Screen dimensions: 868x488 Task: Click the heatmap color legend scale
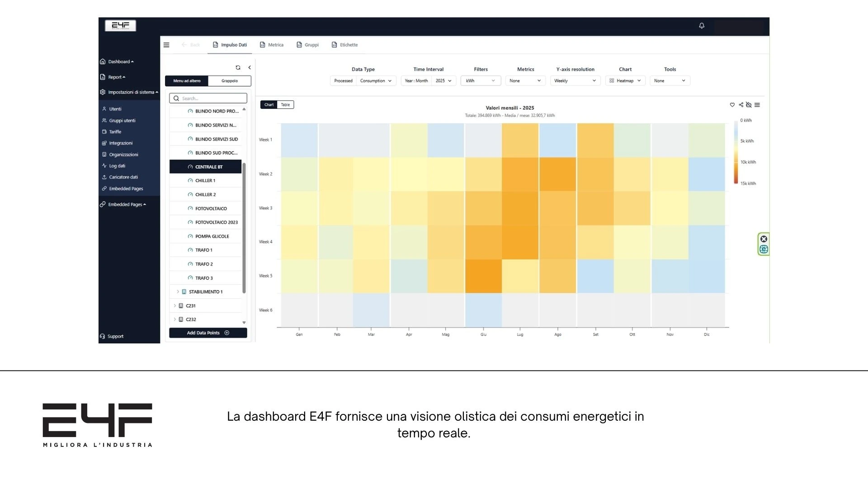736,152
